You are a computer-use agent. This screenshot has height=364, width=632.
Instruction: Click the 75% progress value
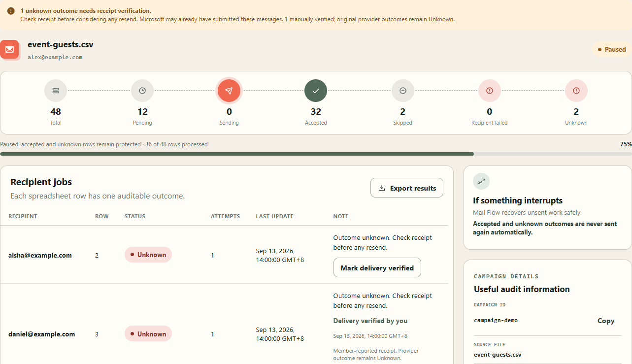click(x=626, y=144)
